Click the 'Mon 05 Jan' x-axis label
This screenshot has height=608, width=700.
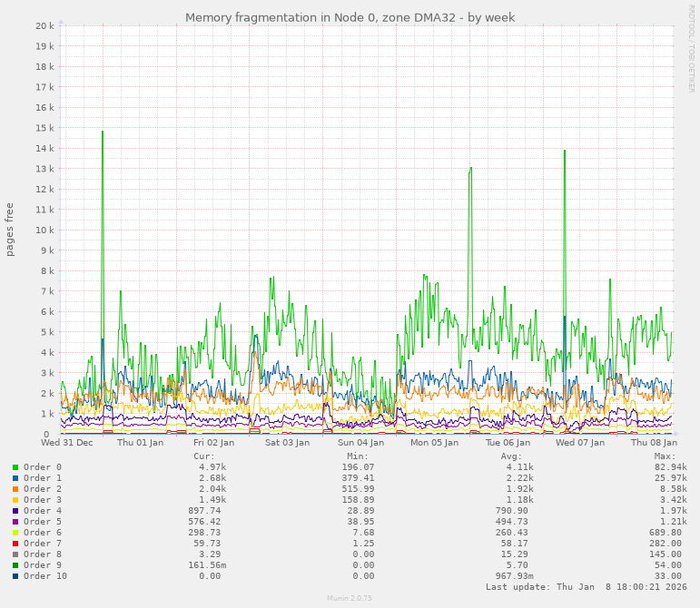[434, 443]
